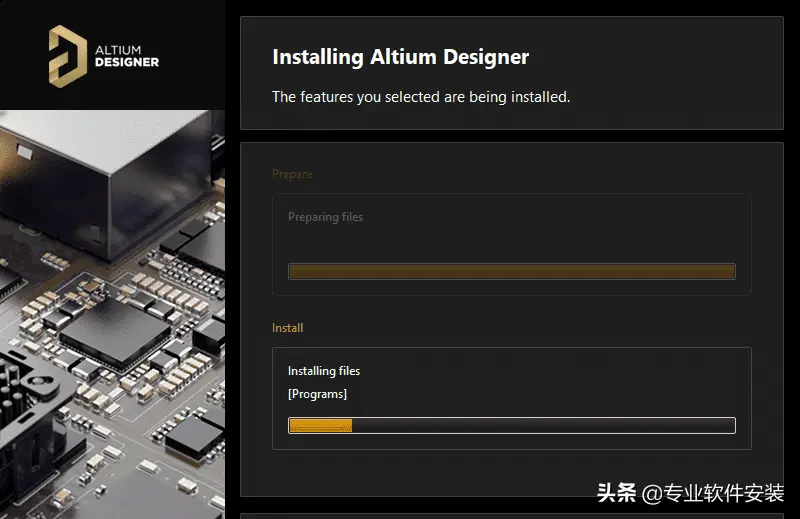This screenshot has height=519, width=800.
Task: Click the Installing files progress bar
Action: pos(512,426)
